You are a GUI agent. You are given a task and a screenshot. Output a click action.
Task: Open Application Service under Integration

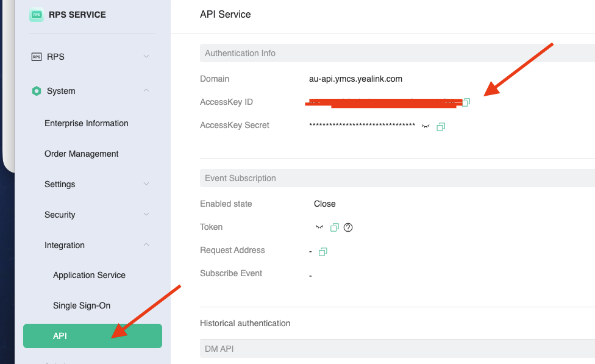[89, 275]
